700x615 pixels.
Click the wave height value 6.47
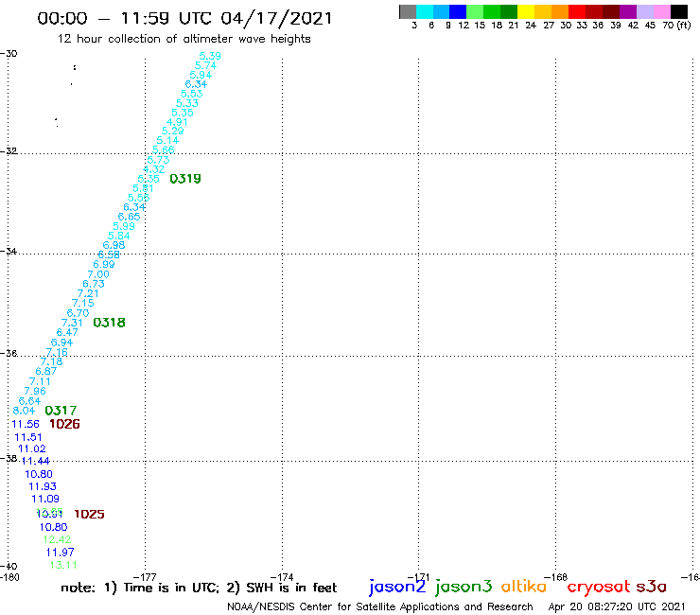67,332
